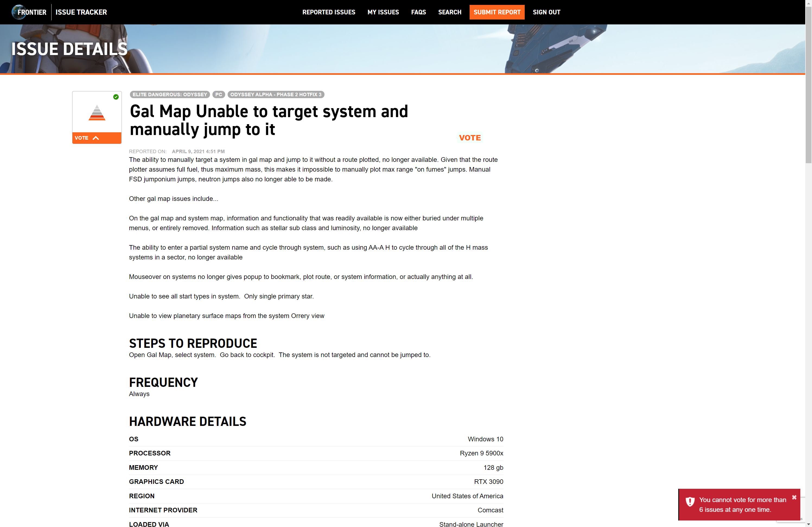Click the 128 gb memory value
This screenshot has height=527, width=812.
(x=493, y=467)
